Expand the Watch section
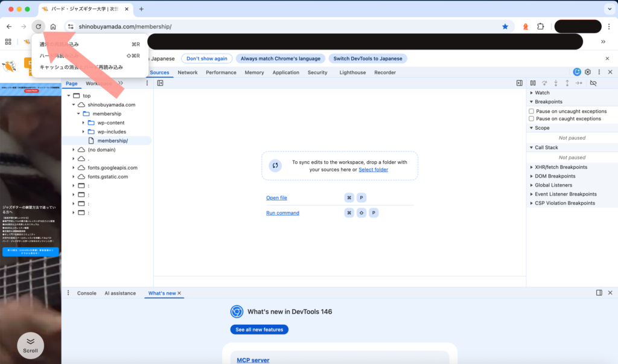 tap(531, 93)
